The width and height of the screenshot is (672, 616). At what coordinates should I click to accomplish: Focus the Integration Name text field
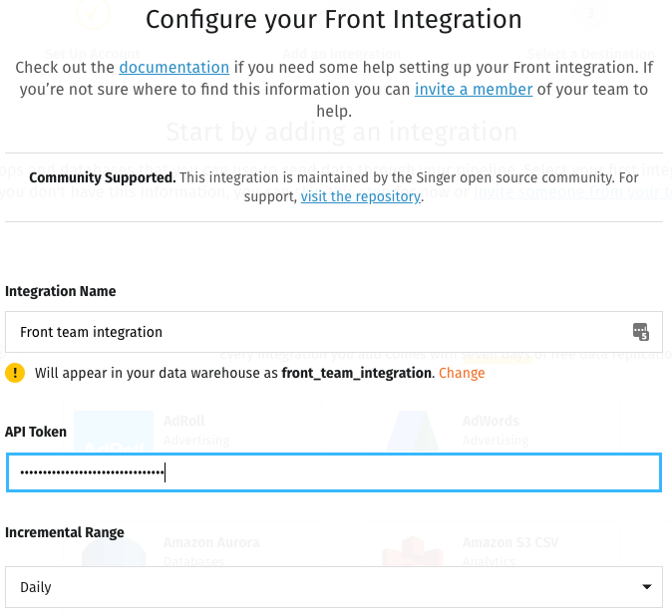pyautogui.click(x=334, y=332)
